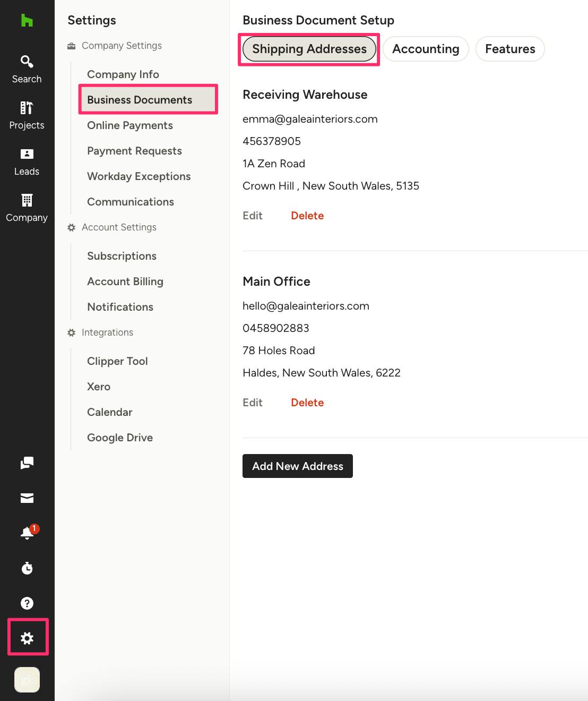Open the Houzz home logo
Screen dimensions: 588x701
27,21
